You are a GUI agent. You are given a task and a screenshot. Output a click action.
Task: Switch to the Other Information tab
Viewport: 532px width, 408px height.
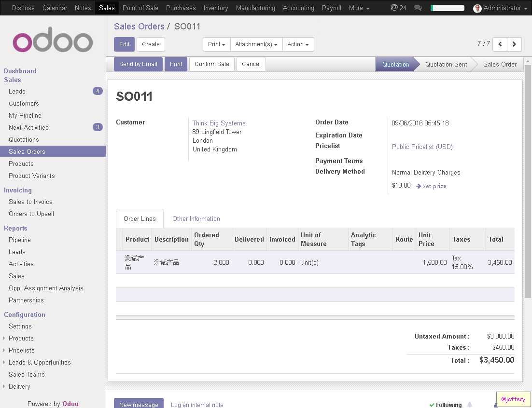click(x=196, y=218)
